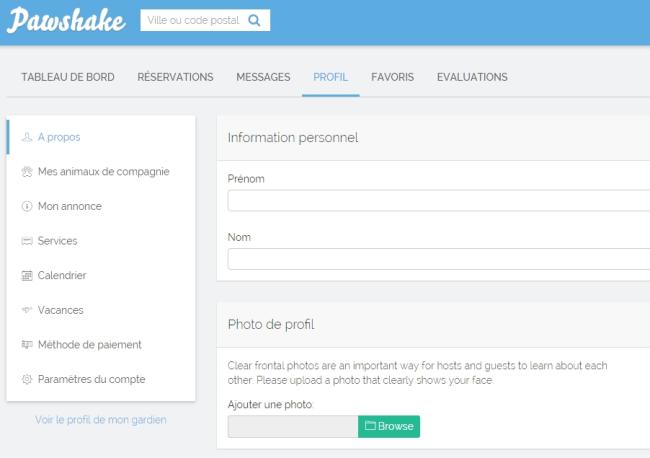Click the Pawshake logo
650x458 pixels.
(66, 21)
